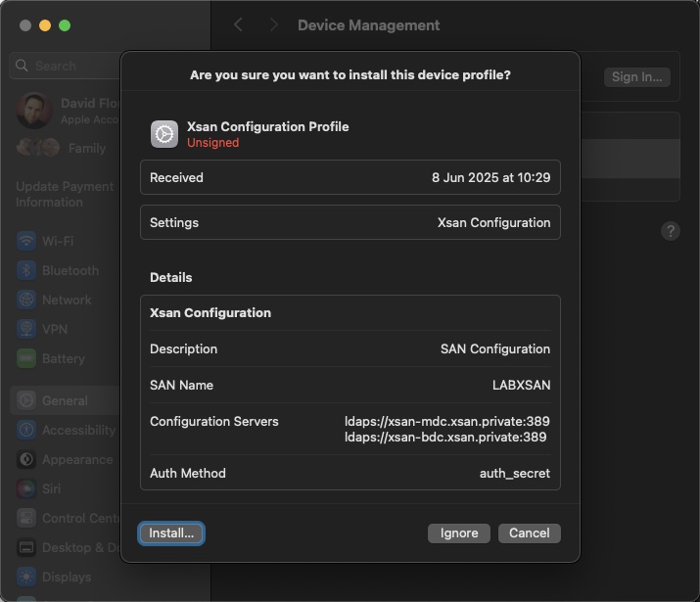The image size is (700, 602).
Task: Click the server ldaps://xsan-bdc.xsan.private:389
Action: (x=445, y=437)
